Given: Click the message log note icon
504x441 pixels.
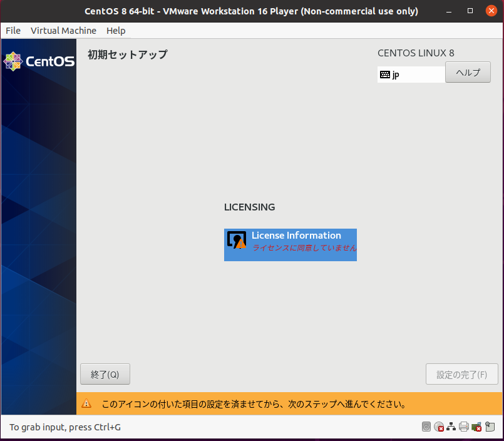Looking at the screenshot, I should tap(490, 427).
